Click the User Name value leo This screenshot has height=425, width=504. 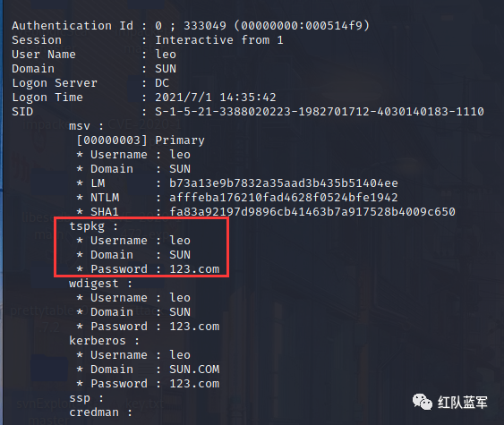[x=166, y=55]
